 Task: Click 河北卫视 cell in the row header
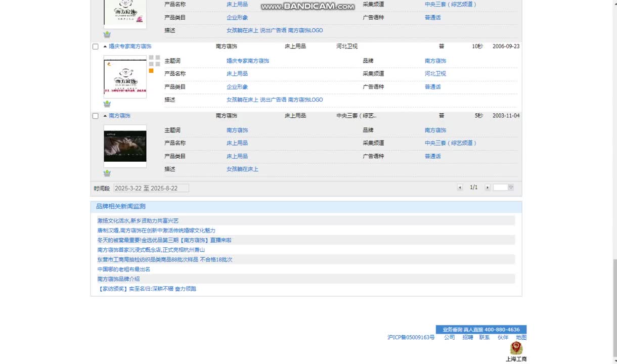tap(347, 47)
